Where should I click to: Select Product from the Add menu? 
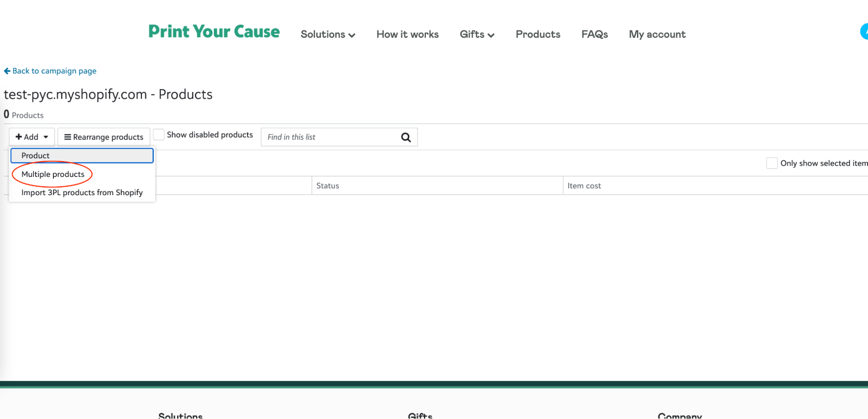[x=82, y=156]
